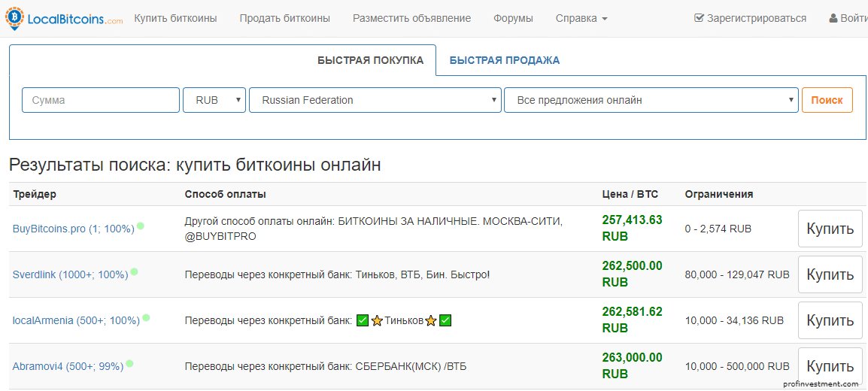The width and height of the screenshot is (868, 391).
Task: Click price 262,500.00 RUB
Action: coord(632,274)
